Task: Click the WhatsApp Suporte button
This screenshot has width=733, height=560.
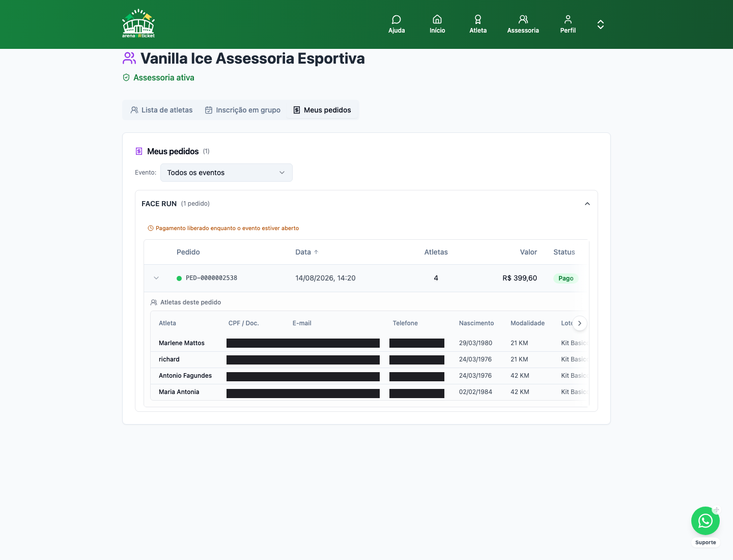Action: 706,521
